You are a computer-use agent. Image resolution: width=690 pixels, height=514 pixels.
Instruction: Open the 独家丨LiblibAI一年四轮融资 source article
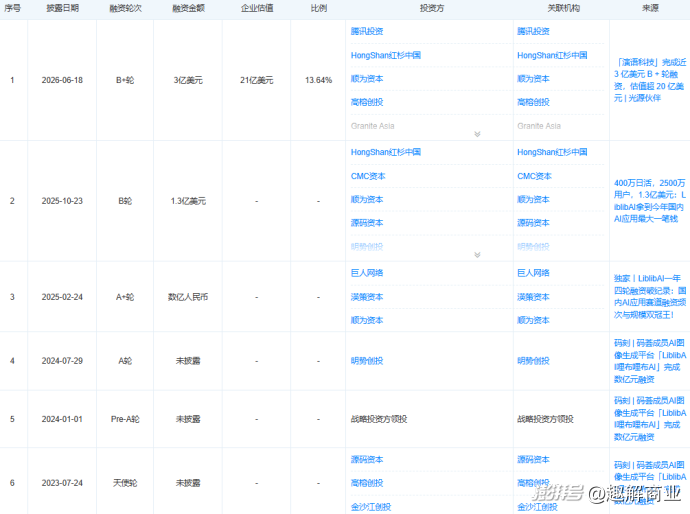click(x=650, y=297)
